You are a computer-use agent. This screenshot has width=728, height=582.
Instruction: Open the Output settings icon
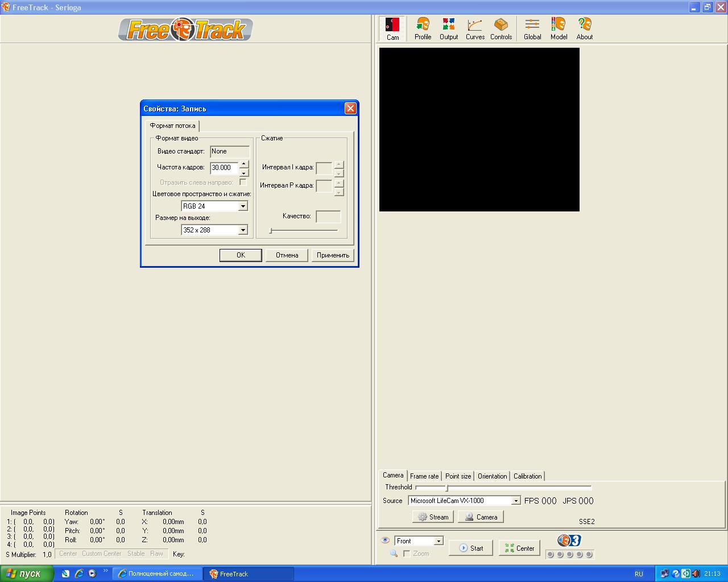(x=449, y=28)
